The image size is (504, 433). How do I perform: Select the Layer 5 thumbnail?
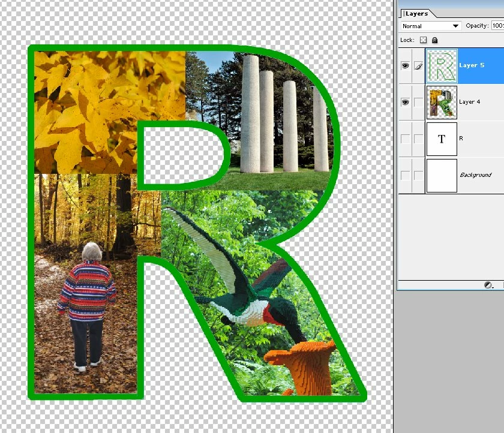(x=442, y=66)
